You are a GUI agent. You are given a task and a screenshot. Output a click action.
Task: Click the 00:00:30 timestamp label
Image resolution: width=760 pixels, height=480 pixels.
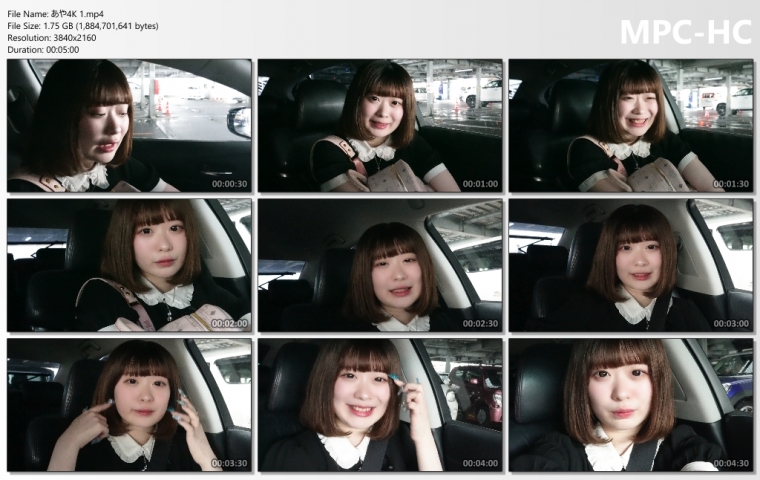[229, 184]
